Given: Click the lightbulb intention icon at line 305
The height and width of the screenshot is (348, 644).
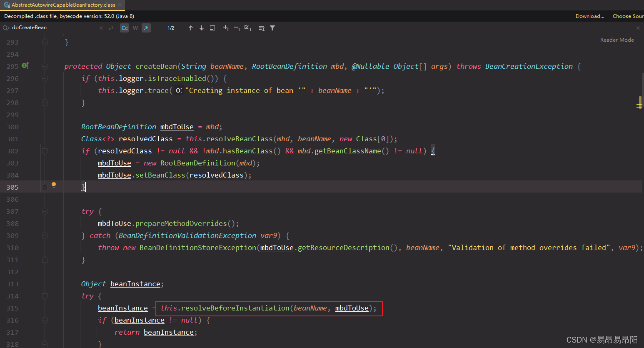Looking at the screenshot, I should pos(53,185).
